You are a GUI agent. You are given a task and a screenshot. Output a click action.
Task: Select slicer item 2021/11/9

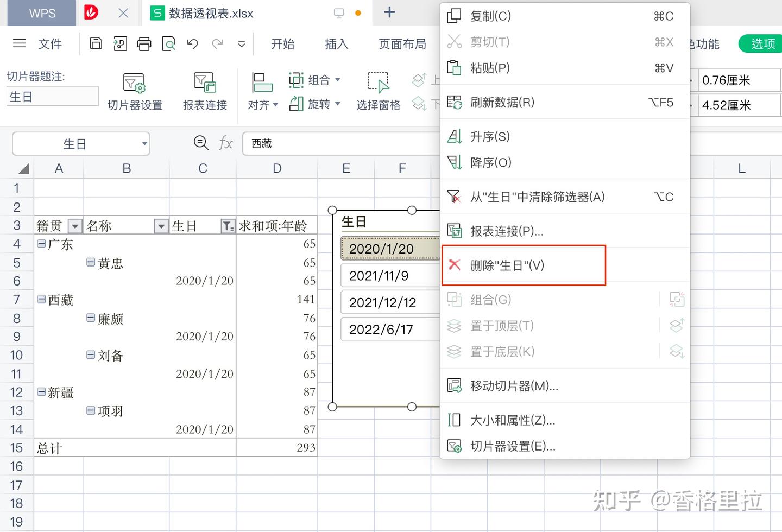point(390,276)
